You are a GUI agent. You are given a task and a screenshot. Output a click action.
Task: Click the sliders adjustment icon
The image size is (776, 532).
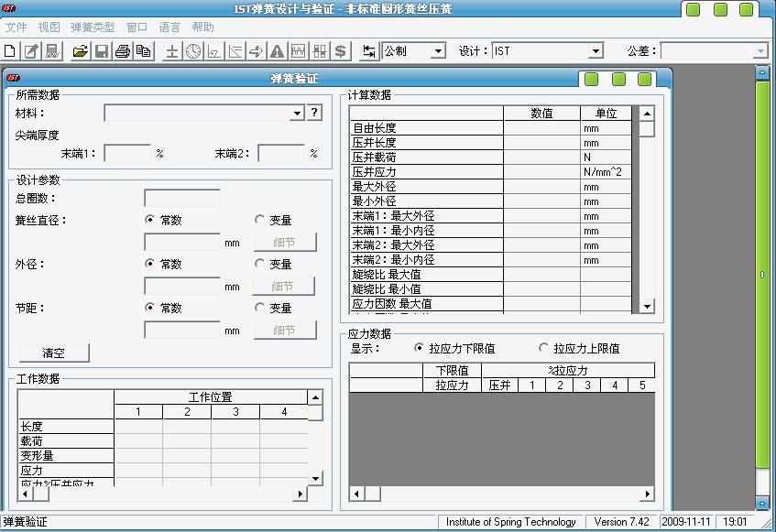(x=320, y=51)
